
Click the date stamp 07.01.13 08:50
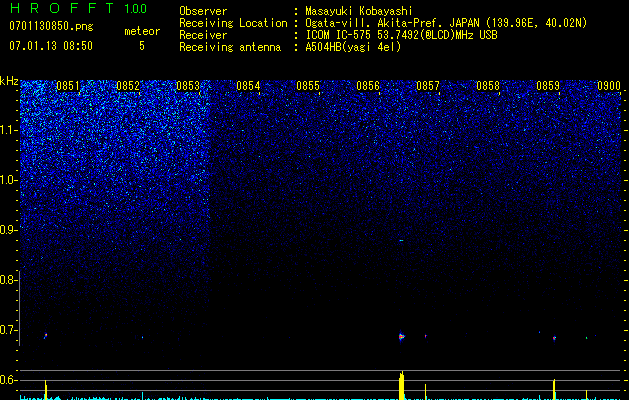(x=51, y=46)
